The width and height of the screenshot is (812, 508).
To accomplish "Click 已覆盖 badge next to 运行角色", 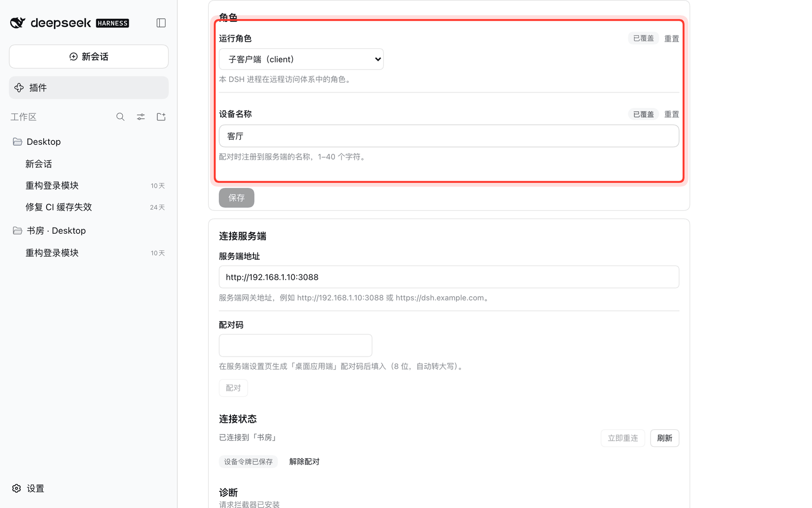I will point(643,39).
